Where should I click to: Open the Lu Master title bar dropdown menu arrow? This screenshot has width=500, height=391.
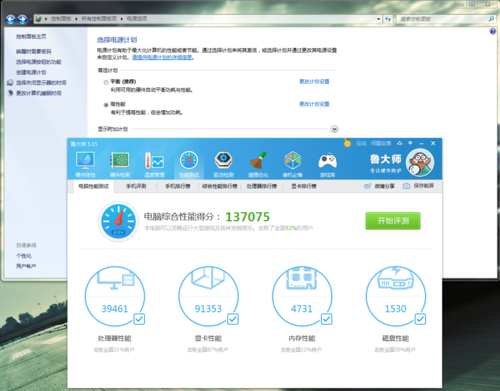tap(410, 143)
